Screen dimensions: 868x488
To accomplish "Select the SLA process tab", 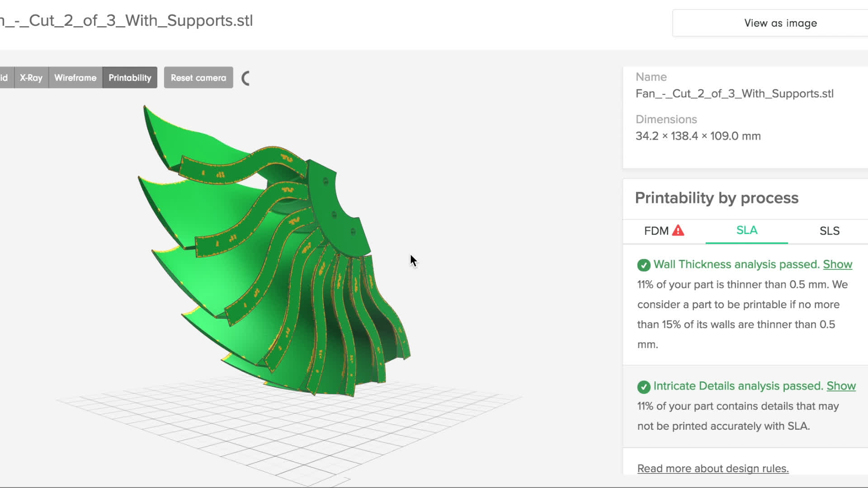I will (746, 230).
